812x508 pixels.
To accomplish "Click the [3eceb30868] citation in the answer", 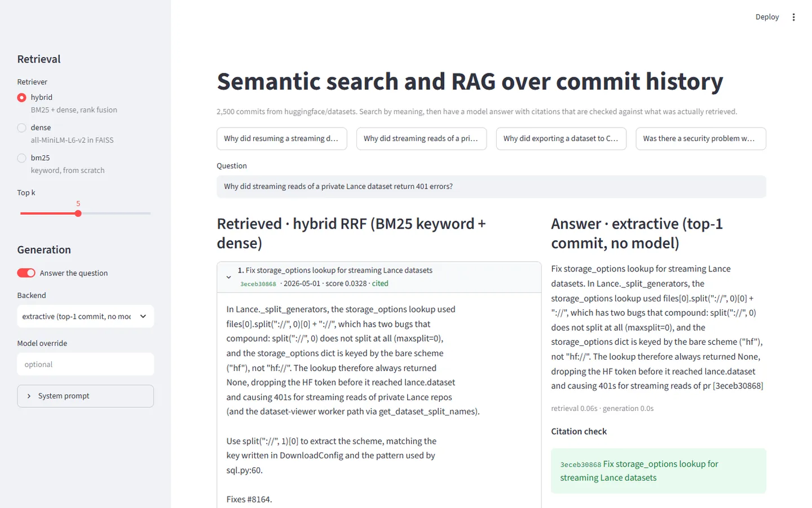I will 738,386.
